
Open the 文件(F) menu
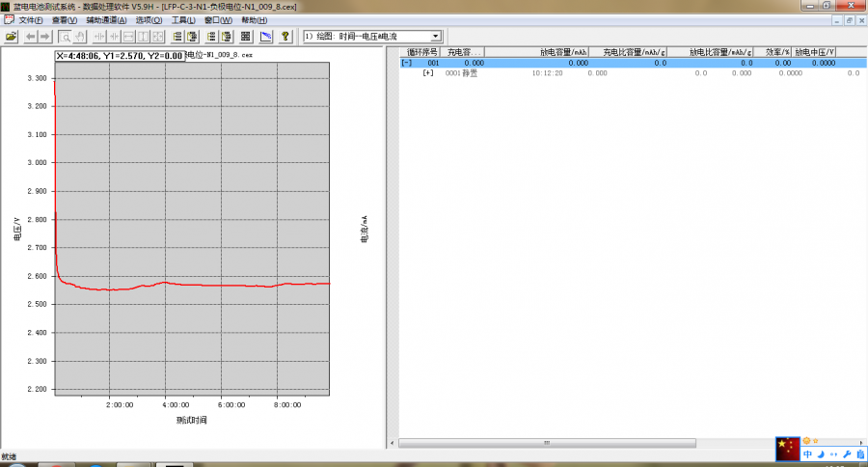tap(31, 20)
